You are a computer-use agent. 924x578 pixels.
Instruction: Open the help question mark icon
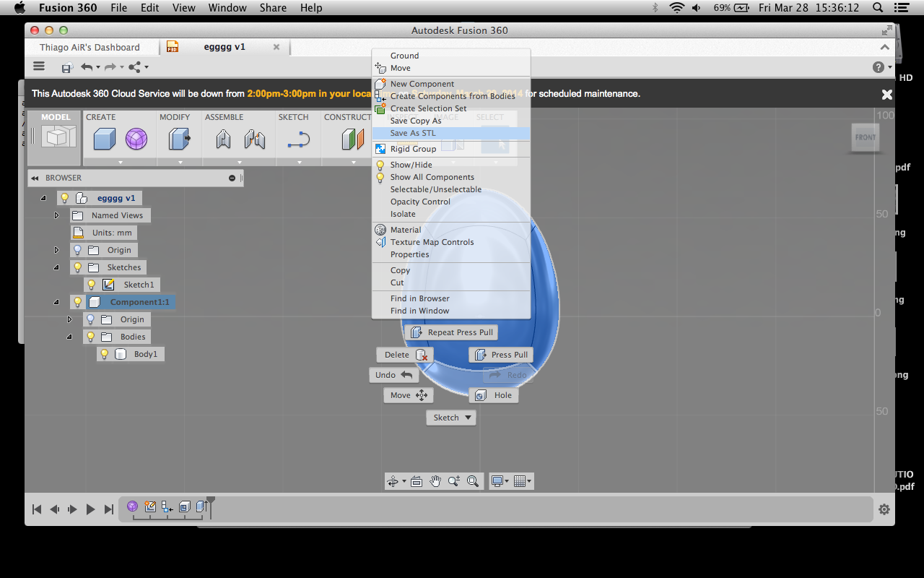pos(879,67)
